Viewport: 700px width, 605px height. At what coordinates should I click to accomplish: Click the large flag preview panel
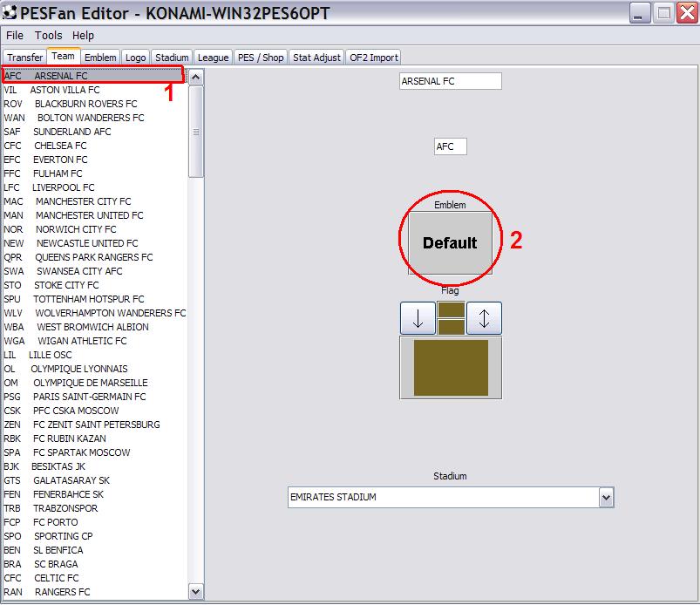[451, 368]
